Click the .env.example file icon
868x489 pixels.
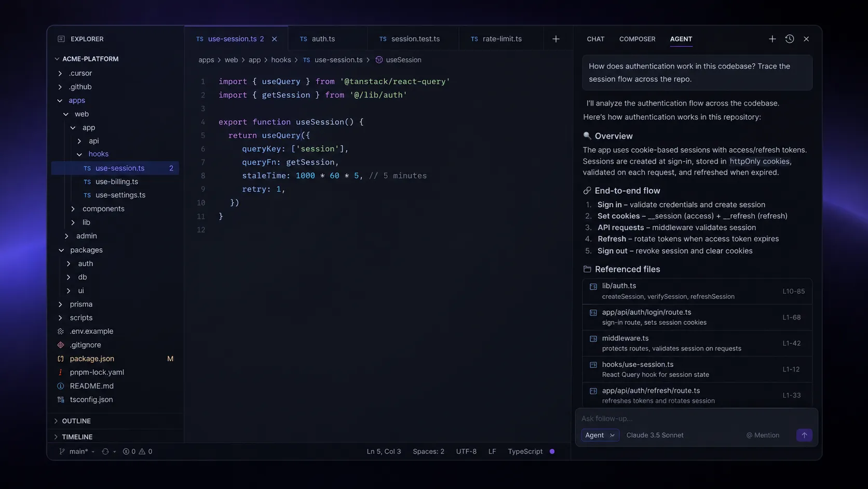(61, 331)
